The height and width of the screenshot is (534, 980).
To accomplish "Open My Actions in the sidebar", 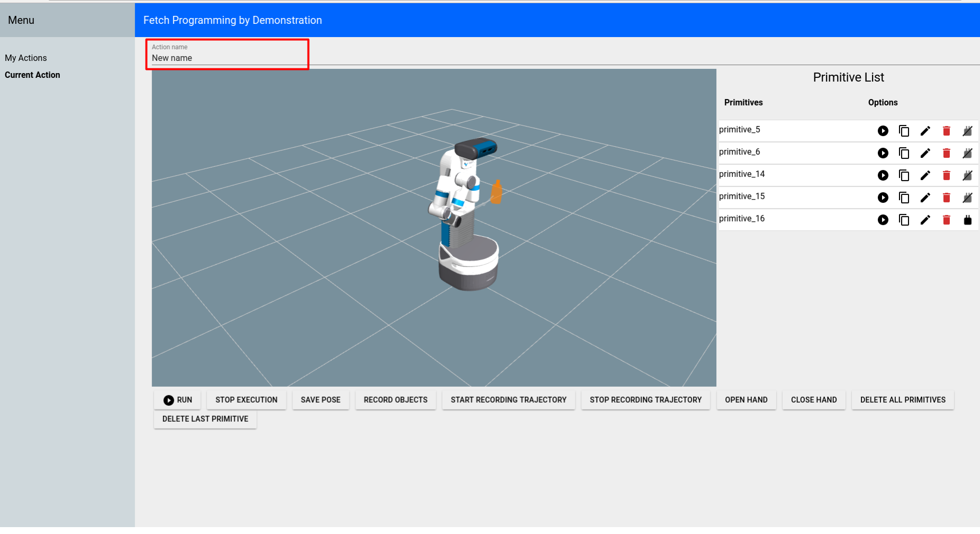I will pos(26,58).
